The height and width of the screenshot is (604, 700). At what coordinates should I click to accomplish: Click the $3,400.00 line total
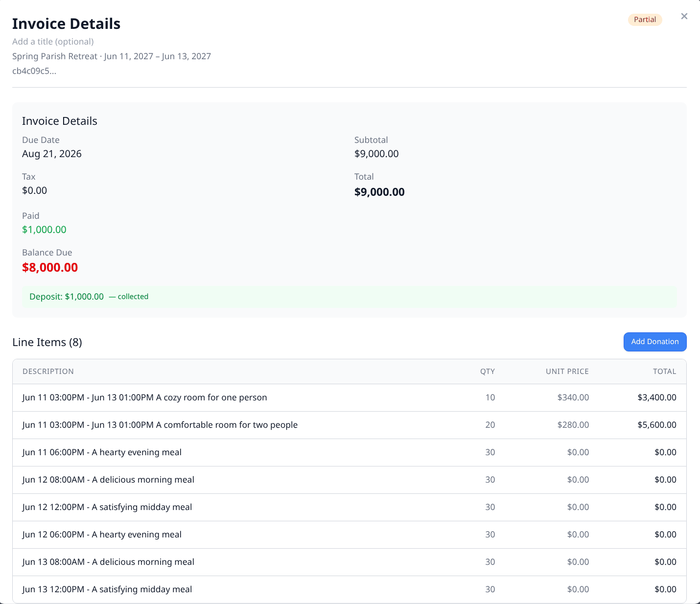click(657, 397)
